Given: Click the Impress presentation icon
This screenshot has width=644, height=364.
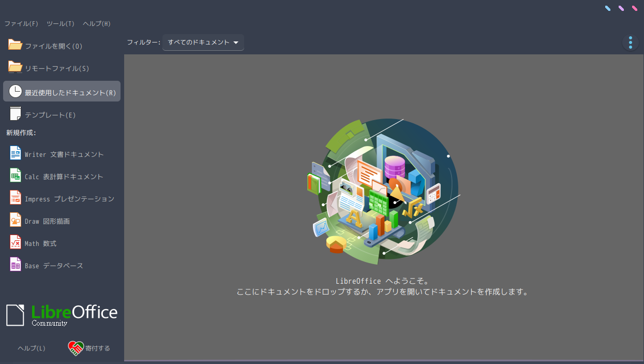Looking at the screenshot, I should (16, 198).
